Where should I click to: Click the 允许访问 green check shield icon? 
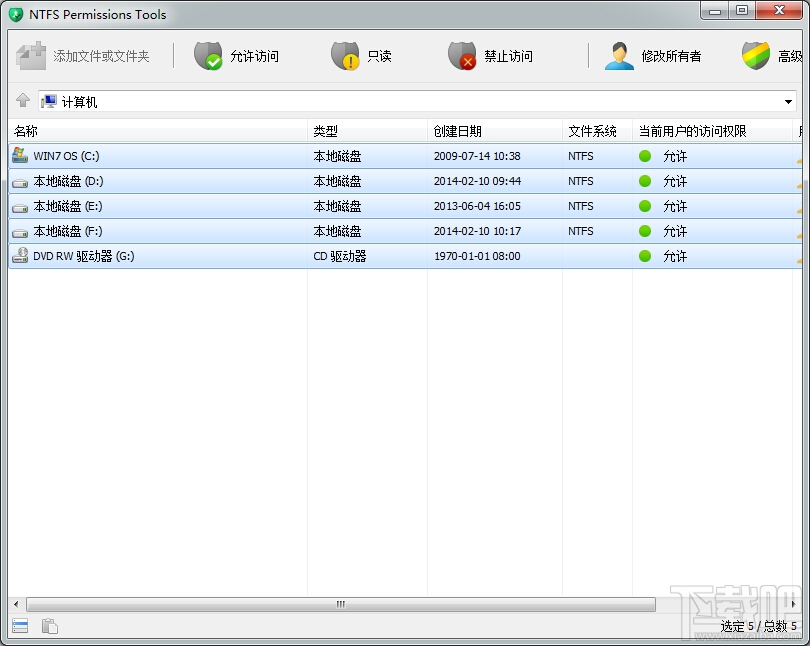point(208,56)
